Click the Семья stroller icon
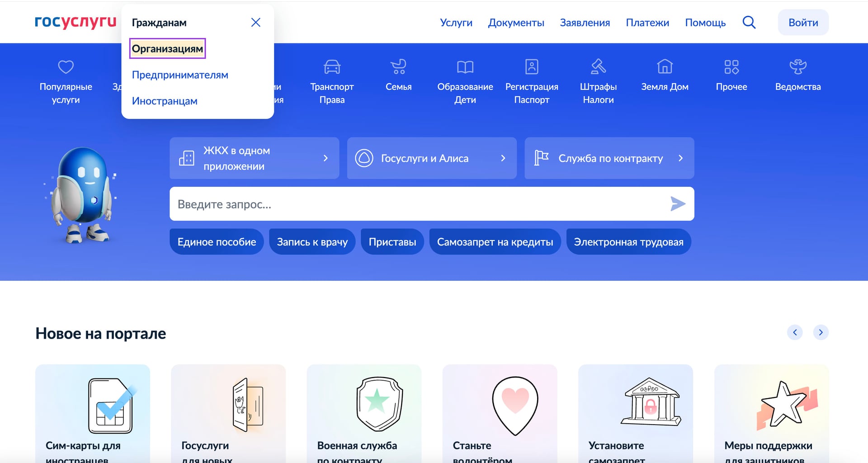This screenshot has height=463, width=868. point(398,67)
